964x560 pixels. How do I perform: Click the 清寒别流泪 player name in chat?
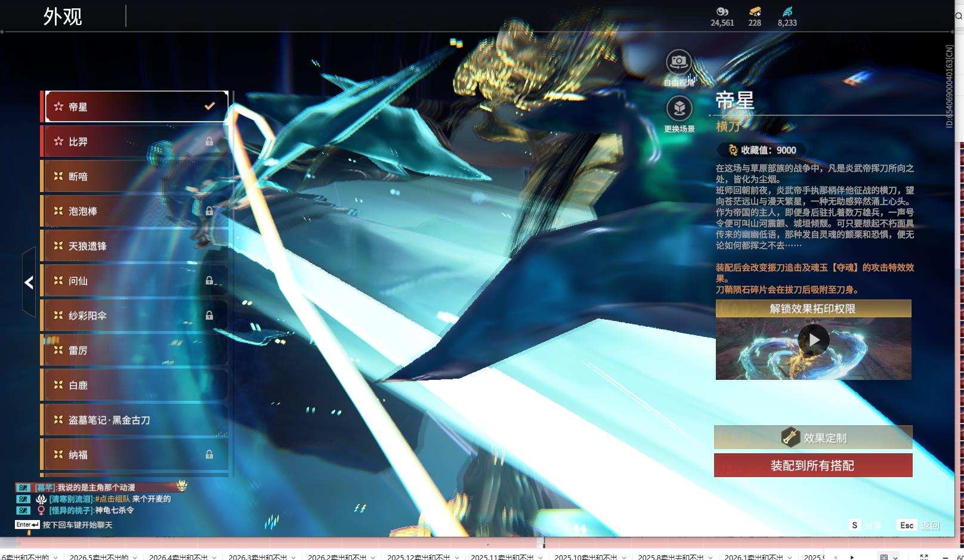[71, 499]
